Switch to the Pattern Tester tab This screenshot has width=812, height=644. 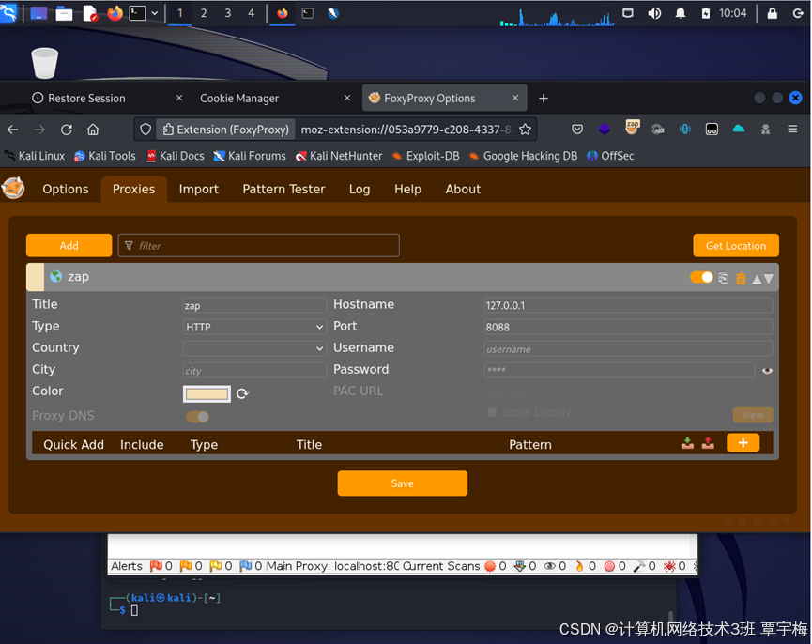(283, 189)
